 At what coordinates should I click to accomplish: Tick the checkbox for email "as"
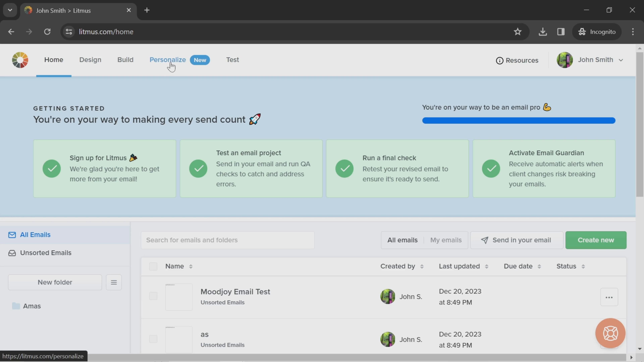point(153,339)
